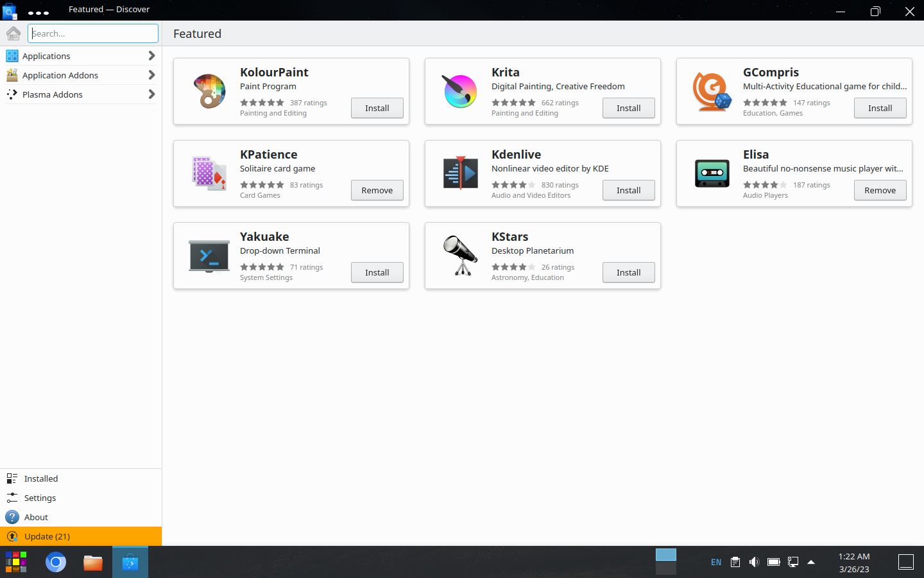The image size is (924, 578).
Task: Expand the Plasma Addons chevron
Action: 151,94
